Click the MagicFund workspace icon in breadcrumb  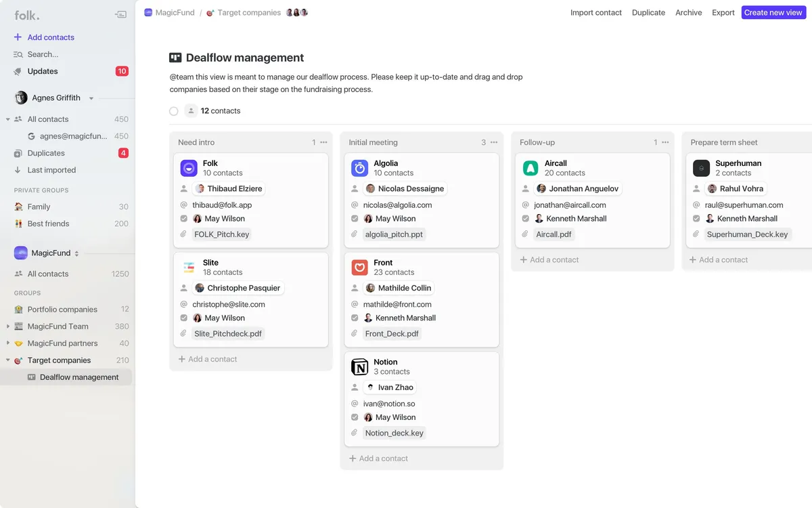pyautogui.click(x=148, y=12)
